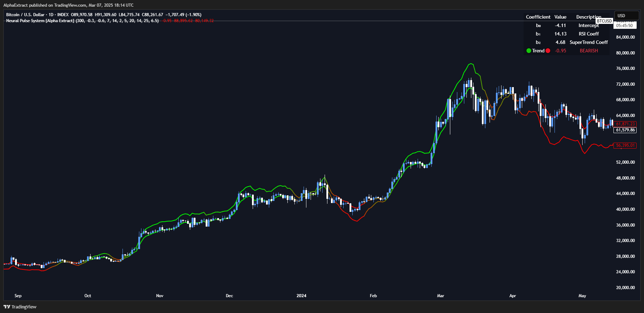Click the close price C88,261.67

pyautogui.click(x=153, y=15)
